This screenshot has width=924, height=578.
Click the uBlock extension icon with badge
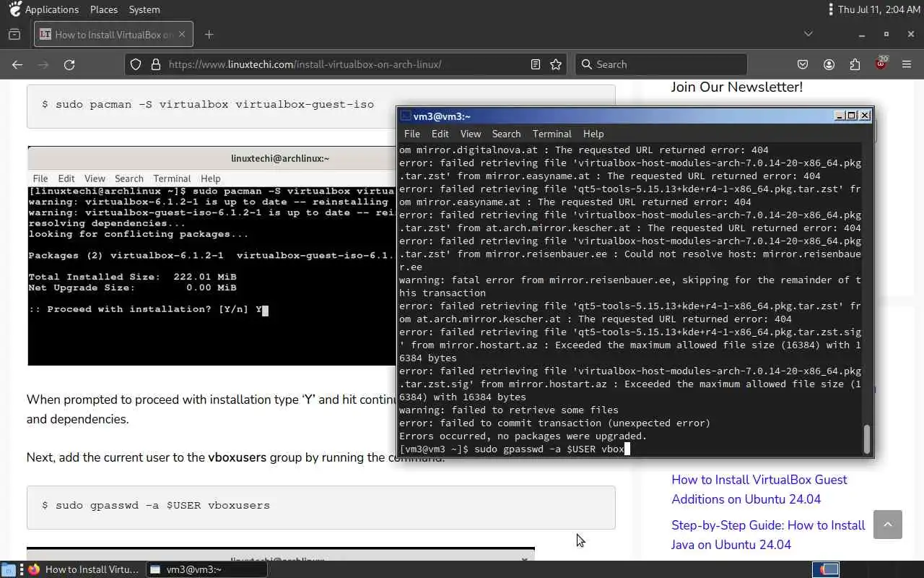881,64
